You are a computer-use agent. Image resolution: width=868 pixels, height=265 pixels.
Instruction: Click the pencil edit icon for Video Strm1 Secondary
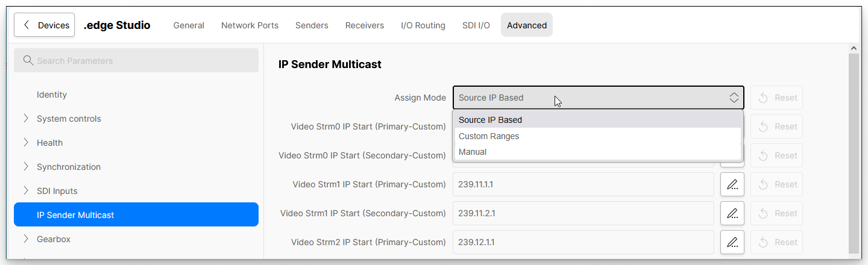coord(732,213)
